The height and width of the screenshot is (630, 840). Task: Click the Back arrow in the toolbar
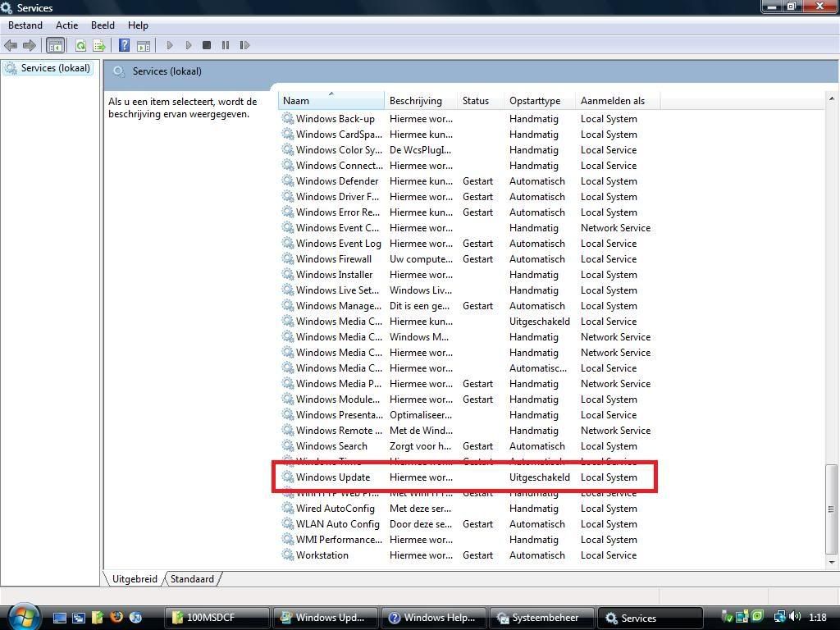[x=11, y=46]
